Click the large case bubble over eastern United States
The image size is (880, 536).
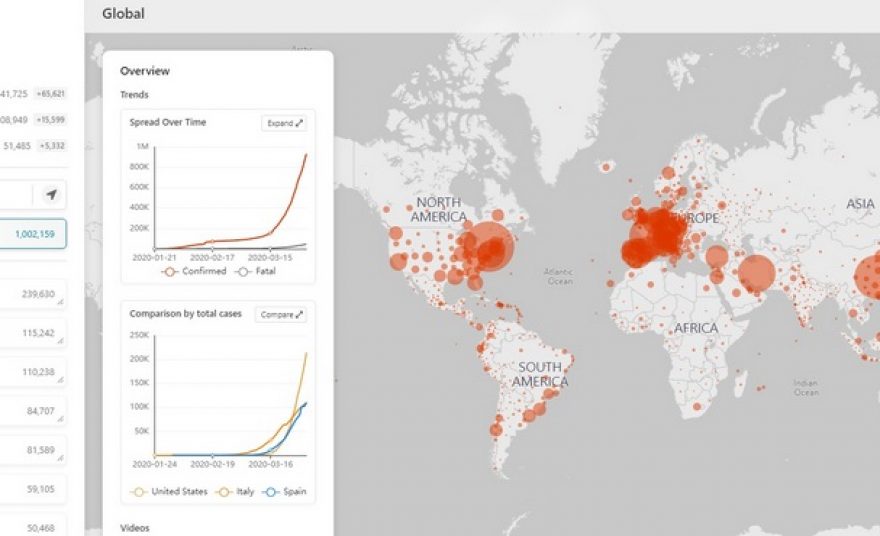(488, 246)
